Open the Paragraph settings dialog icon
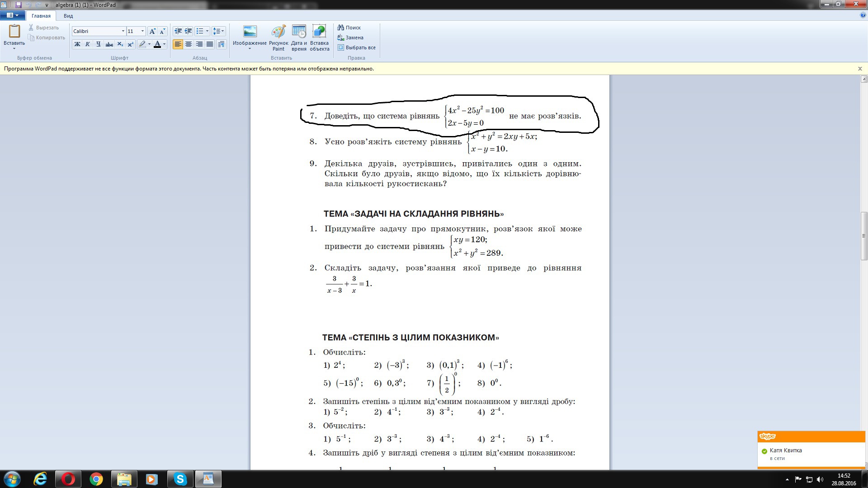The image size is (868, 488). tap(221, 44)
